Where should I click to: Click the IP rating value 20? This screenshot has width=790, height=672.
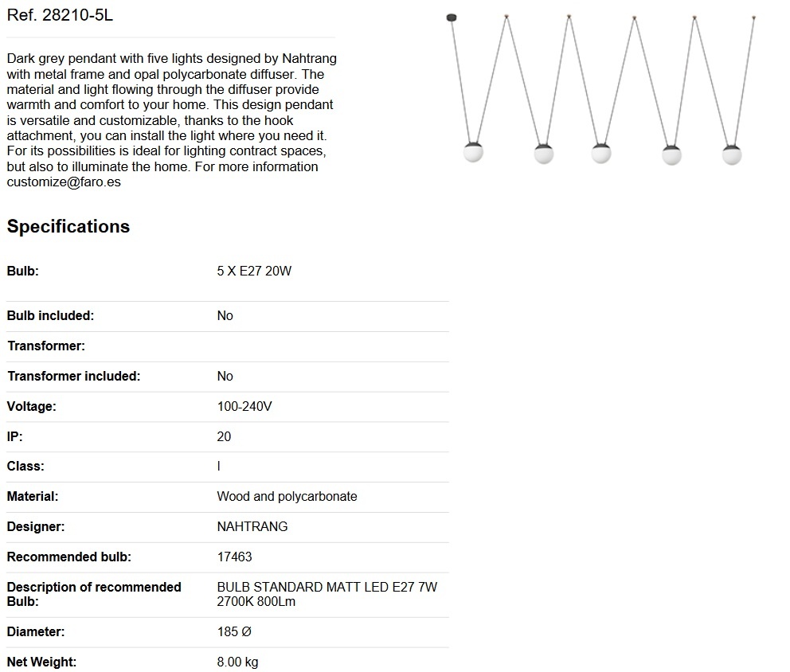click(x=224, y=436)
